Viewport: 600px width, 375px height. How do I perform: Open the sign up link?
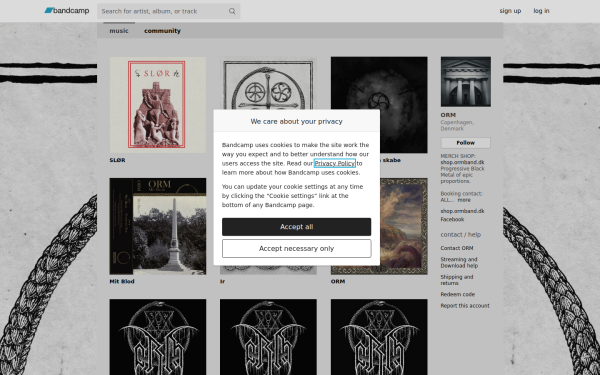coord(510,11)
